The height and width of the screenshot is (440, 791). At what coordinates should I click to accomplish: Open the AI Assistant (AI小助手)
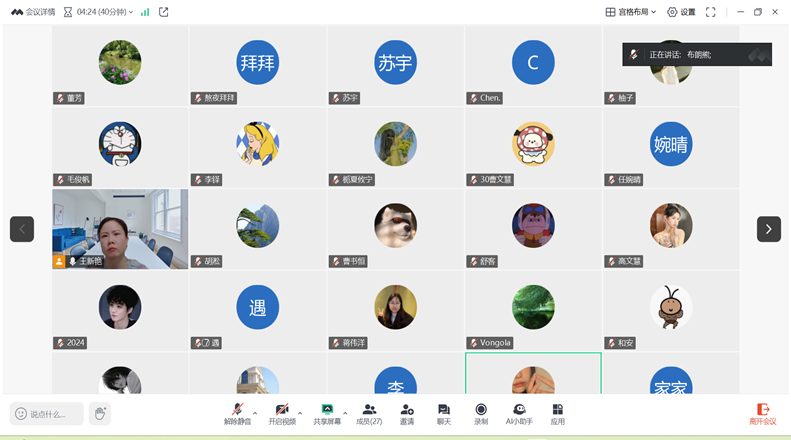click(520, 413)
